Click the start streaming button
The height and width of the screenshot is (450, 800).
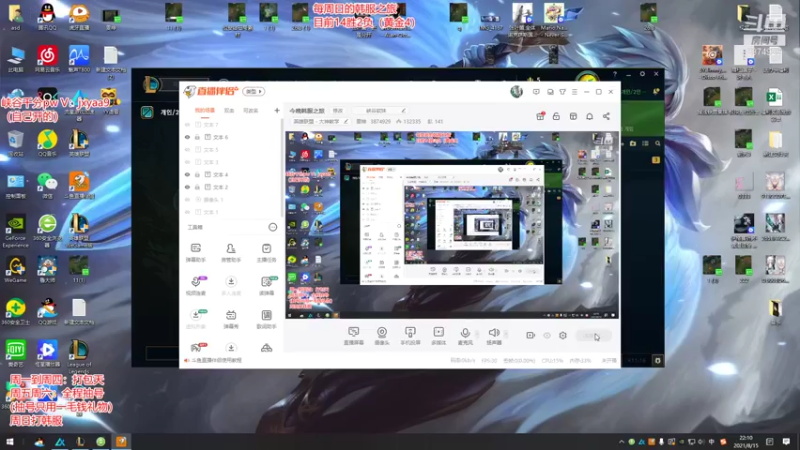[594, 336]
